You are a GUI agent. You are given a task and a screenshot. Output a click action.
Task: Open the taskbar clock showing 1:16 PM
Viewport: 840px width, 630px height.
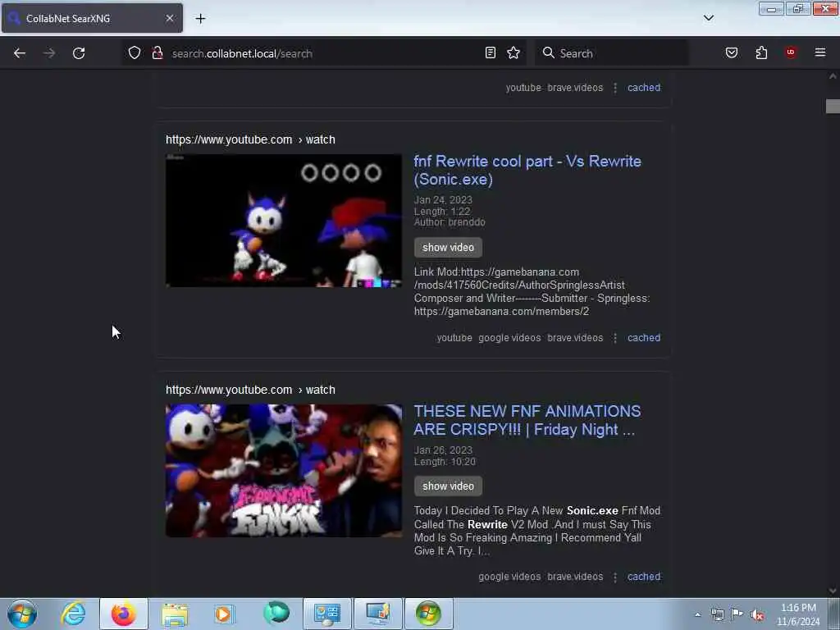coord(797,614)
